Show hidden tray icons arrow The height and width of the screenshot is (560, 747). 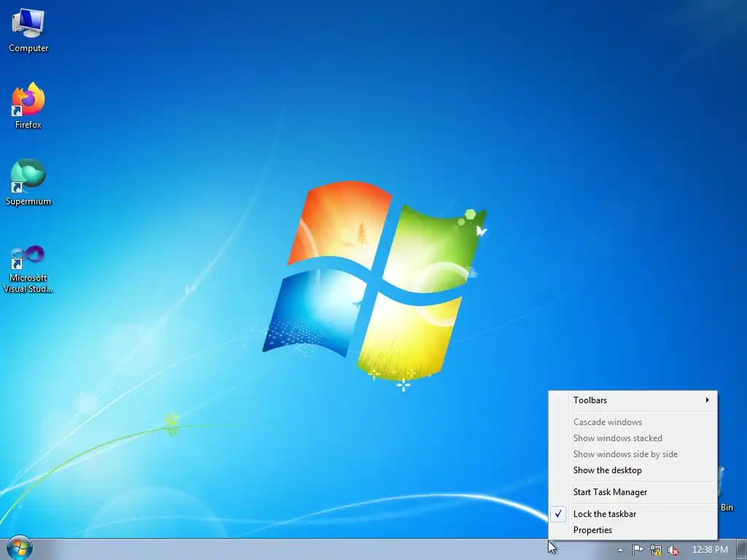click(x=620, y=550)
